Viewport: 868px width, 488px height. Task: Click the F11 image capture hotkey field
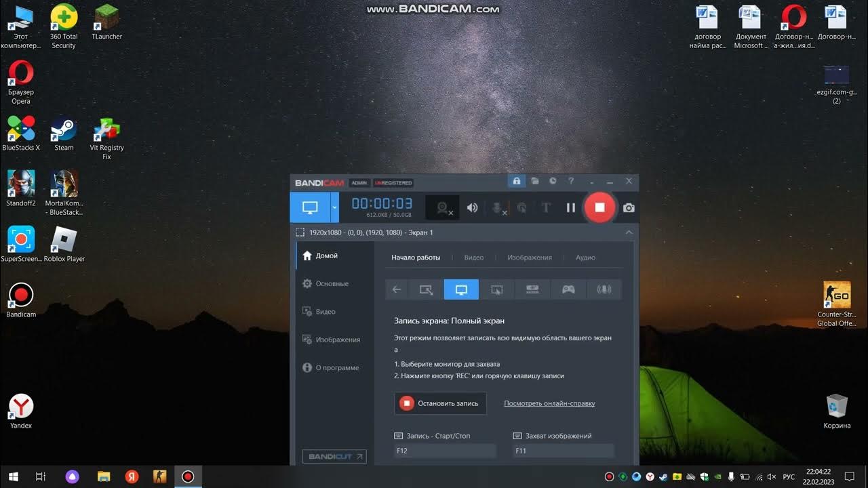pyautogui.click(x=564, y=450)
